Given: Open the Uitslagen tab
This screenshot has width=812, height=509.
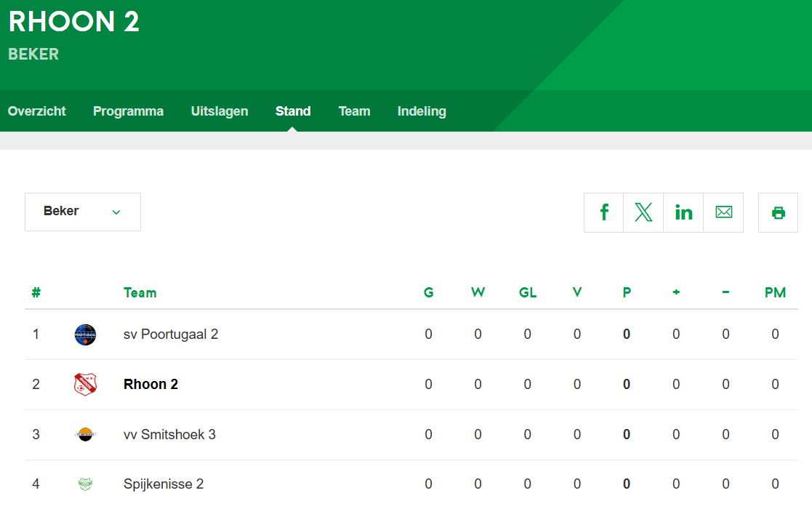Looking at the screenshot, I should click(x=220, y=111).
